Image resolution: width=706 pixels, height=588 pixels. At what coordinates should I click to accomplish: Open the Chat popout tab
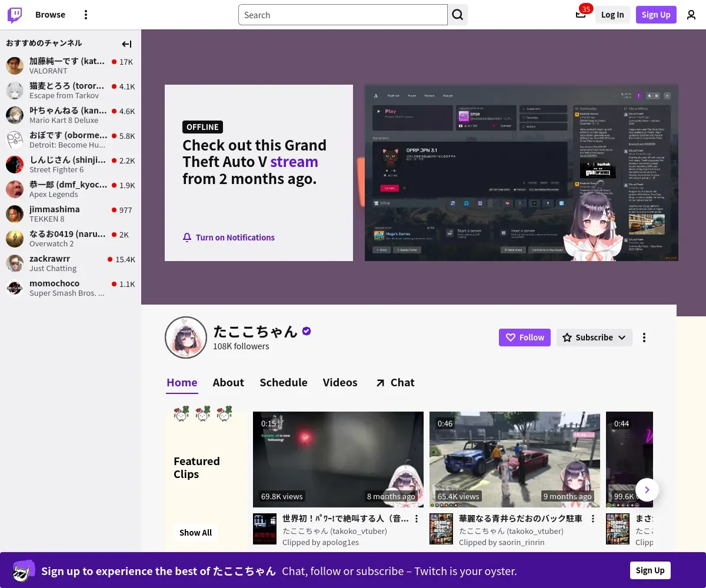395,382
